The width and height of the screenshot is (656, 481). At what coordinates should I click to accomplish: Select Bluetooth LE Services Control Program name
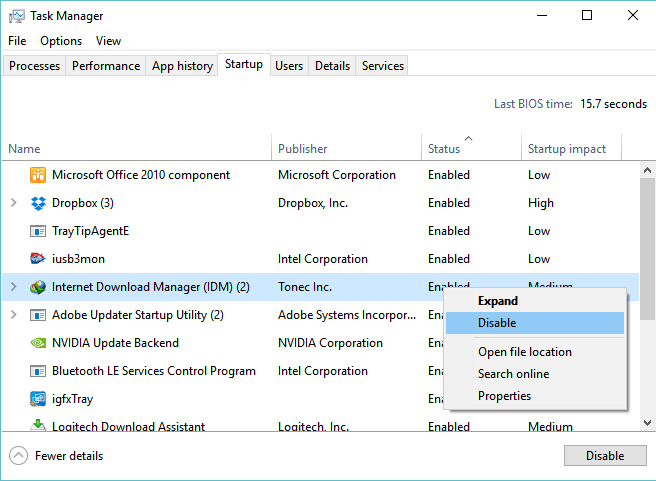154,371
